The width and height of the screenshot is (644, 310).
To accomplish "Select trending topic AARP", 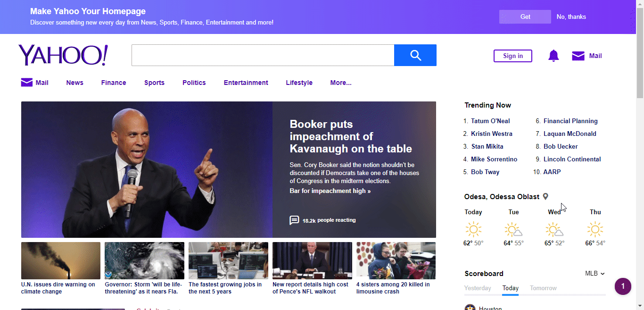I will [552, 172].
